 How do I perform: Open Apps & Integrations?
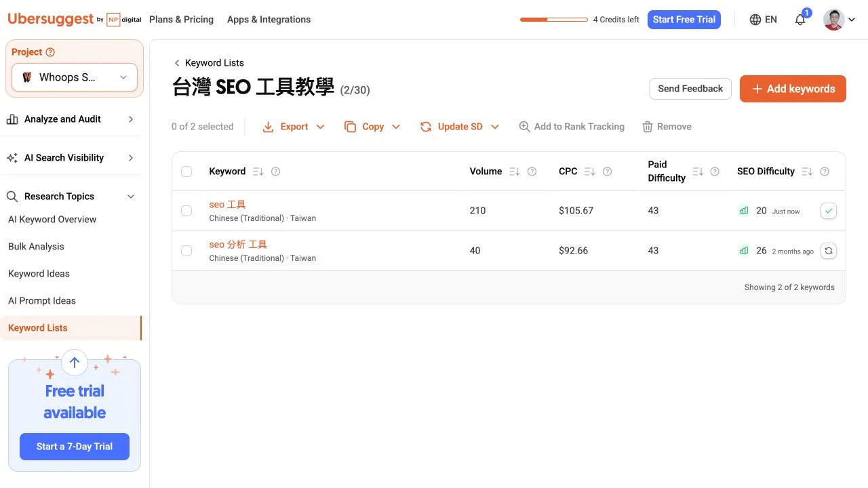click(269, 20)
